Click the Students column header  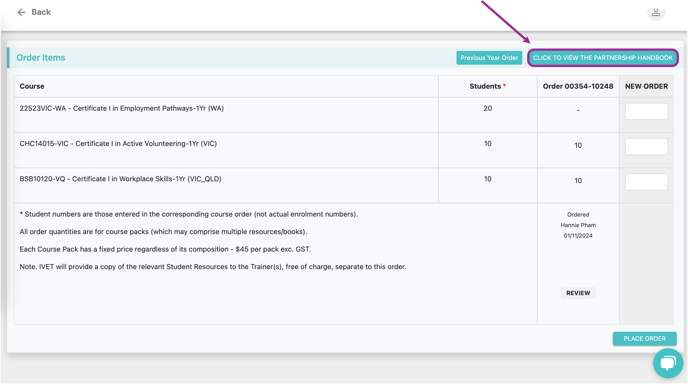[x=487, y=86]
